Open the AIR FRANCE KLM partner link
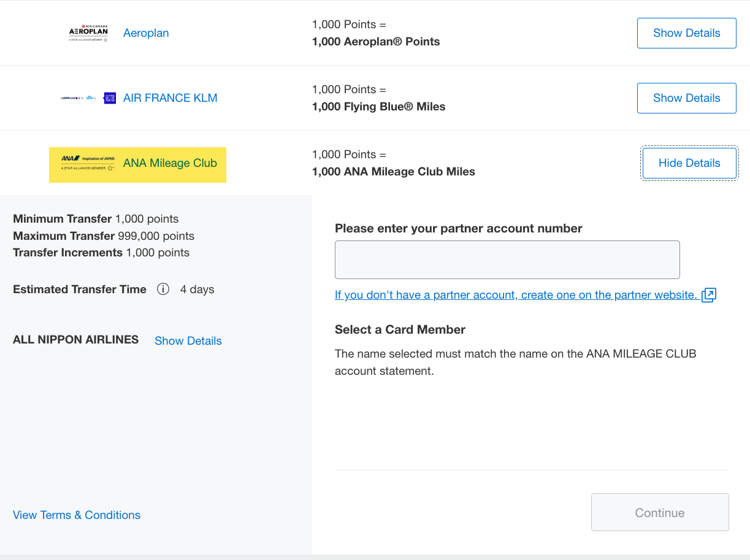The width and height of the screenshot is (750, 560). (170, 98)
